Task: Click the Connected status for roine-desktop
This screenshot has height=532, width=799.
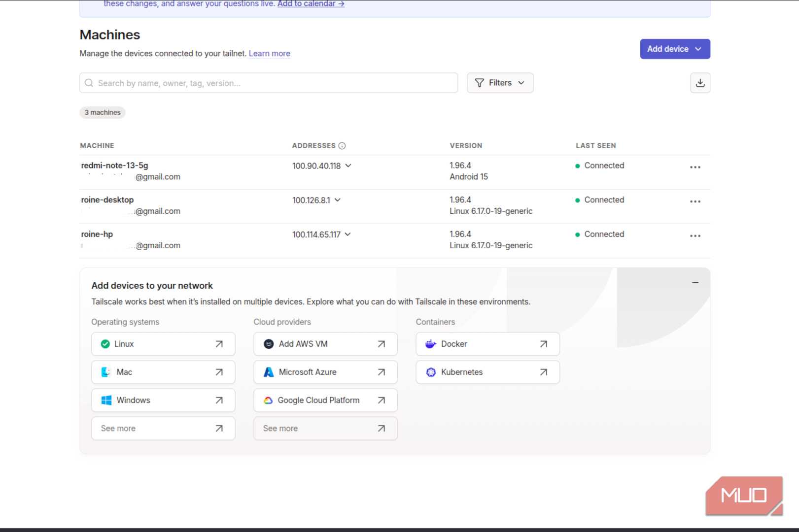Action: [x=600, y=200]
